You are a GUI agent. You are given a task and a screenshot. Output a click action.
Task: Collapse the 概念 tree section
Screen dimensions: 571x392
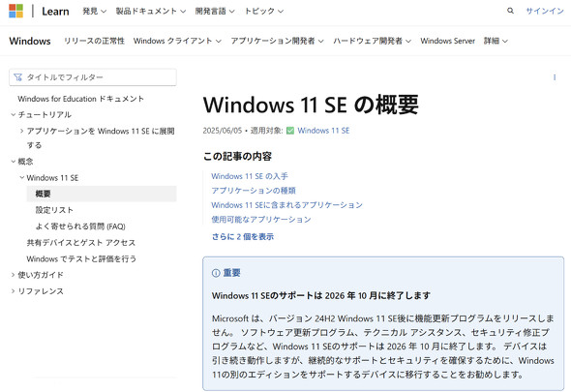(x=14, y=162)
